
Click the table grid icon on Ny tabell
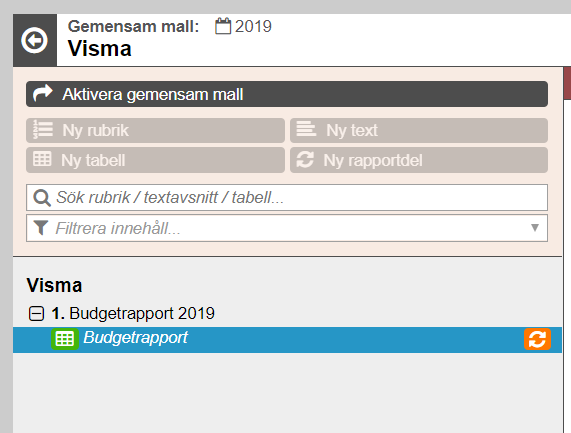pos(42,159)
